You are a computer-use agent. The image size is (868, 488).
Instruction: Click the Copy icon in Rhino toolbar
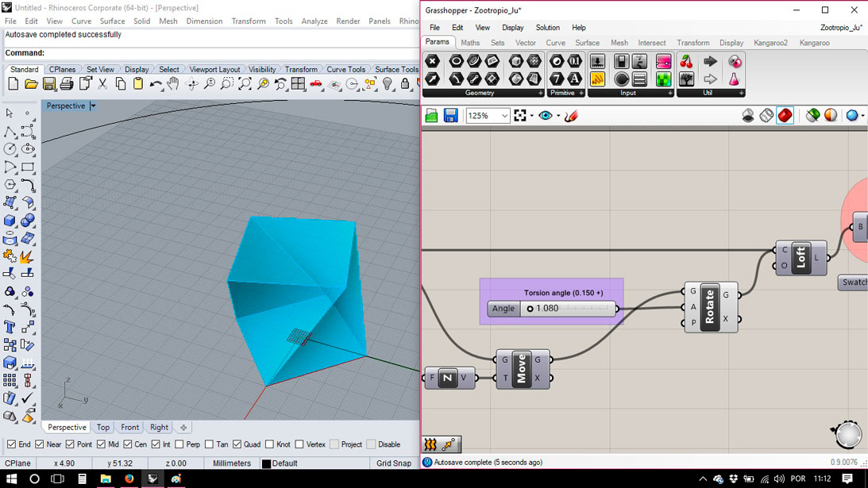[120, 84]
